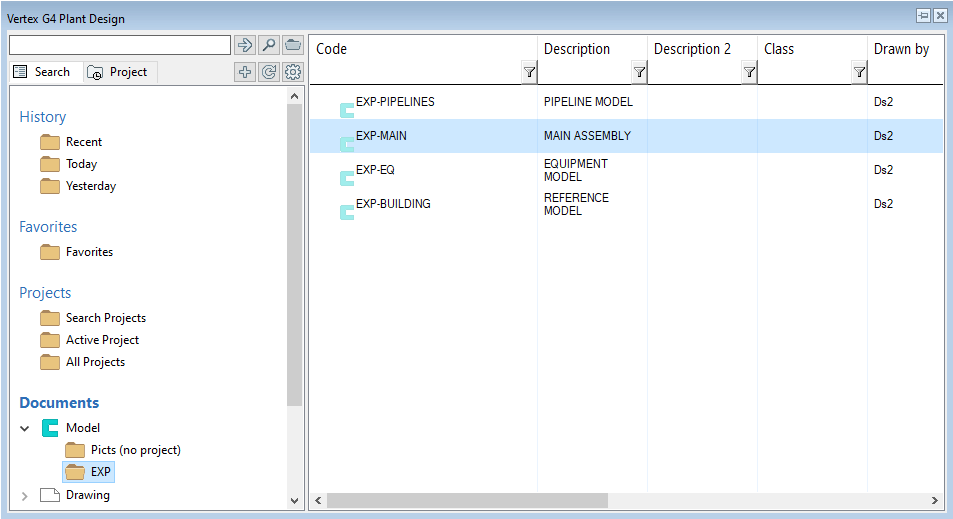Select the Recent history folder

tap(84, 142)
